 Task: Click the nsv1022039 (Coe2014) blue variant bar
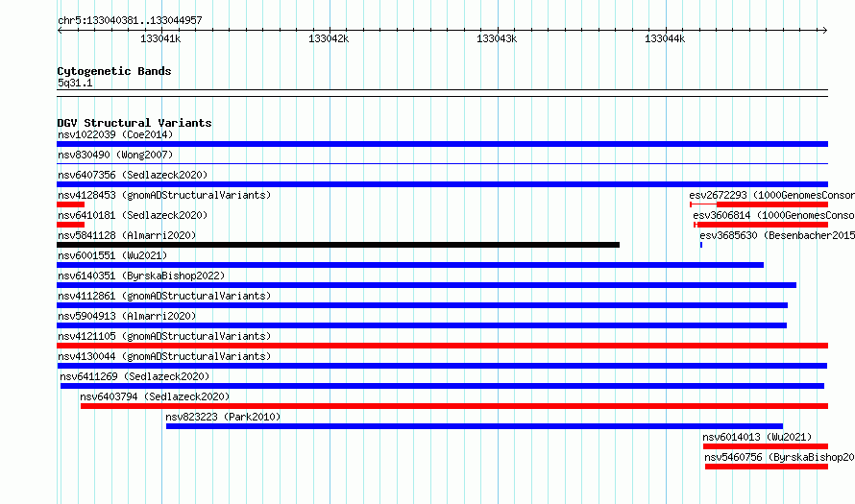pyautogui.click(x=442, y=144)
